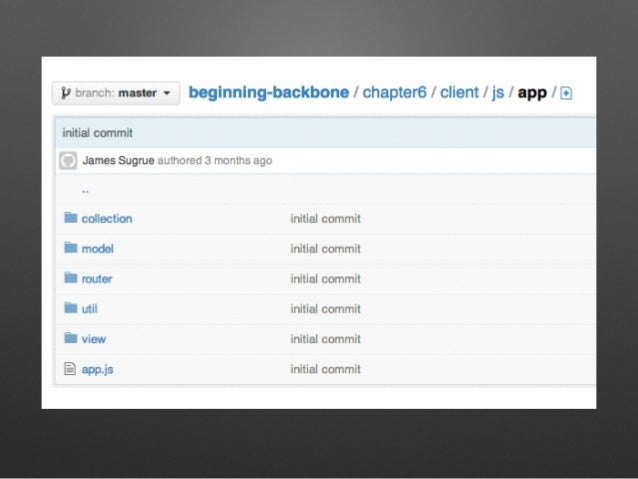Open the branch: master dropdown
The width and height of the screenshot is (638, 479).
coord(116,93)
